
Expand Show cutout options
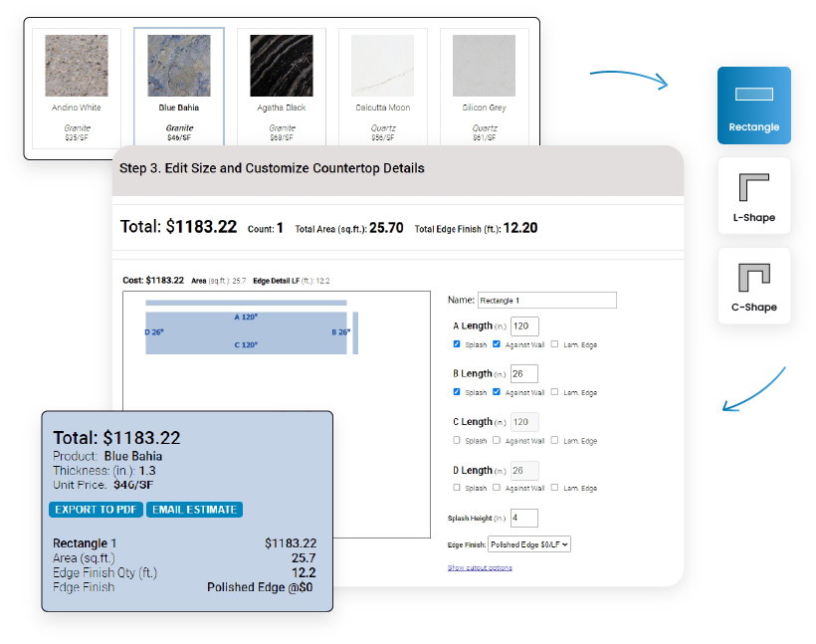480,566
